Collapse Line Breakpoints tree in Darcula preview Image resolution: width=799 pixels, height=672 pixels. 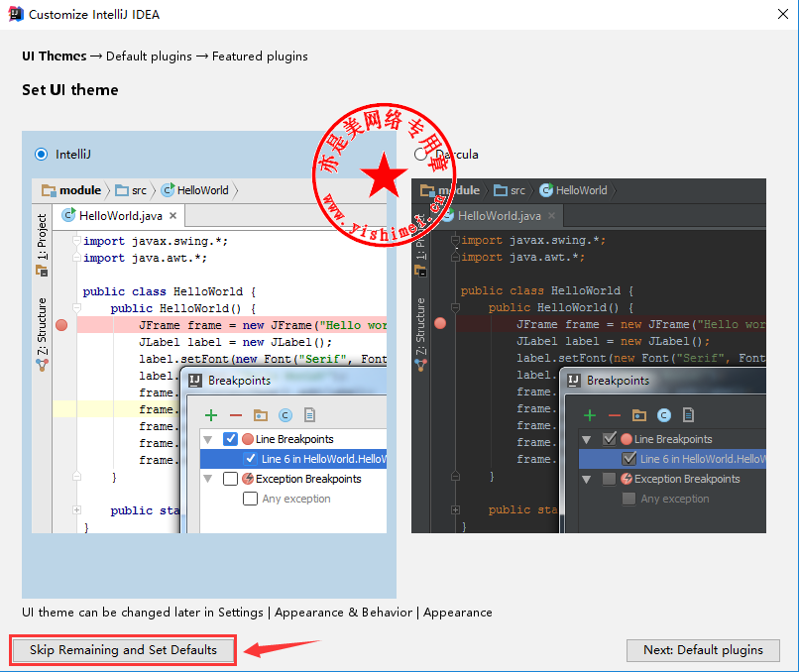tap(587, 439)
